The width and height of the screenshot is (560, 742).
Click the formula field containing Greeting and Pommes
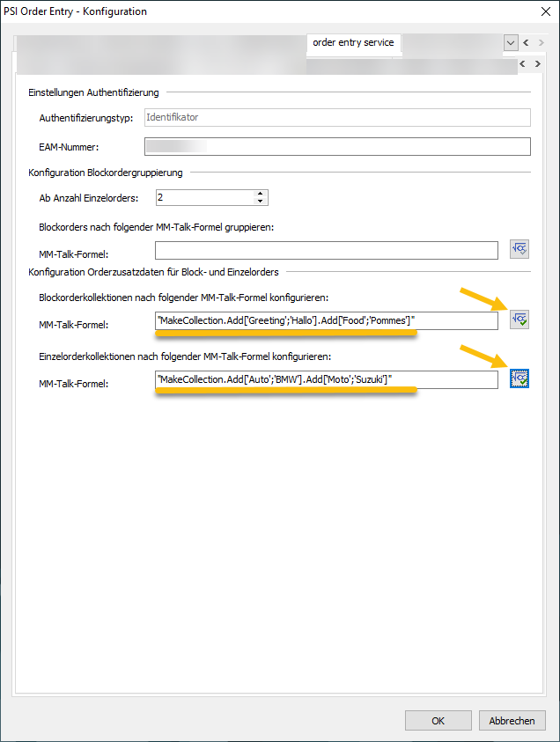[326, 320]
